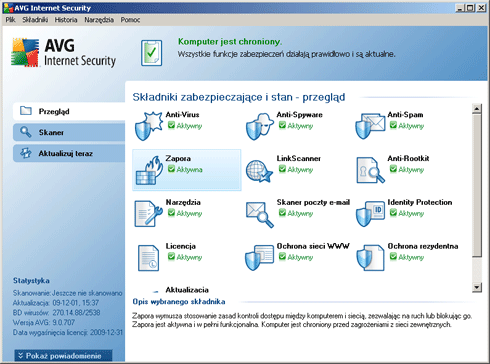Viewport: 490px width, 364px height.
Task: Open the Historia menu
Action: [66, 20]
